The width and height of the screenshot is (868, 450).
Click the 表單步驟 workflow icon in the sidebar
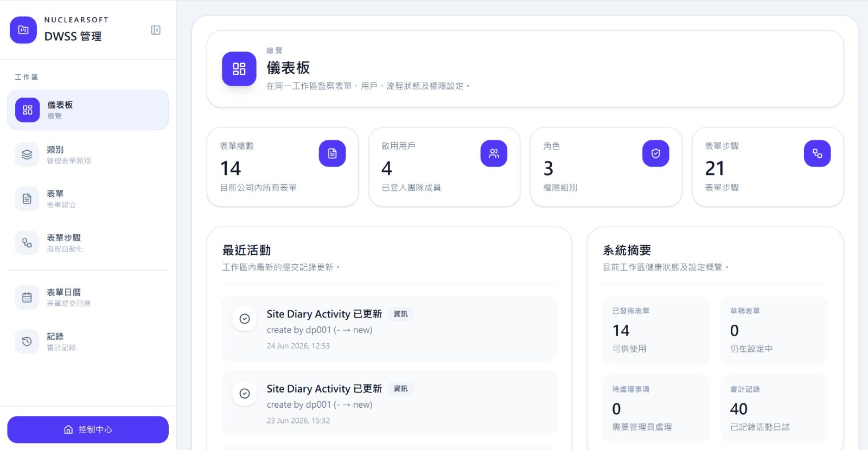pos(27,243)
